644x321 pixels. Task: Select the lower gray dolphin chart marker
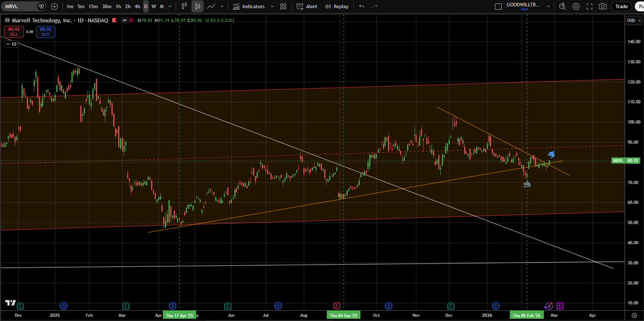pos(527,184)
